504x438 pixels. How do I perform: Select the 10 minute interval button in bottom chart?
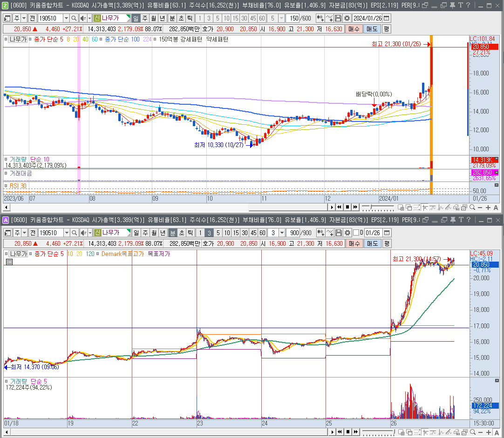[x=227, y=233]
